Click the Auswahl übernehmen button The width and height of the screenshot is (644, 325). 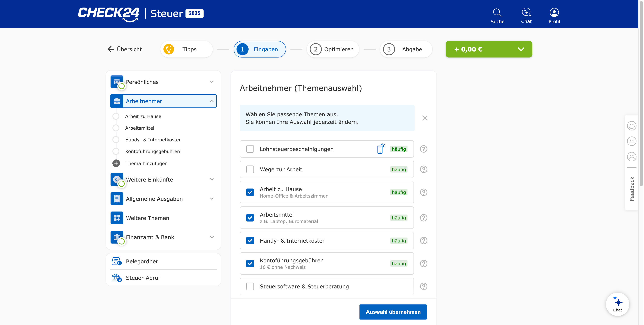pyautogui.click(x=393, y=312)
